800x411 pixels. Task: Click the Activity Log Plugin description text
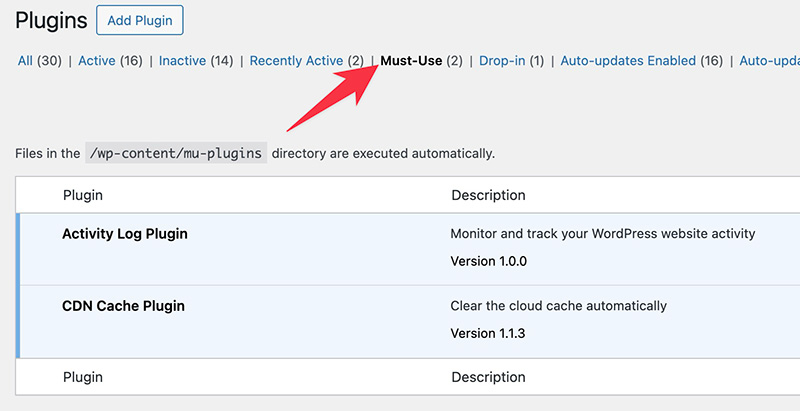603,234
